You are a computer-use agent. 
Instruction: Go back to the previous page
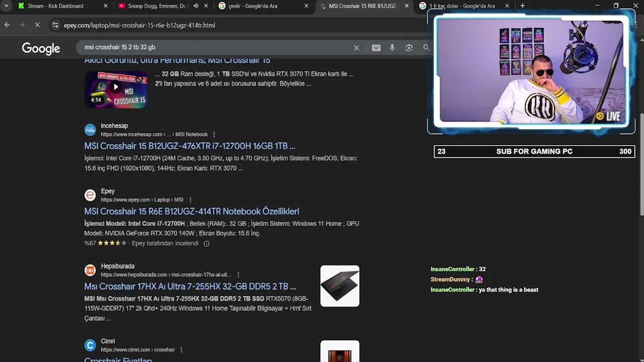pyautogui.click(x=7, y=25)
